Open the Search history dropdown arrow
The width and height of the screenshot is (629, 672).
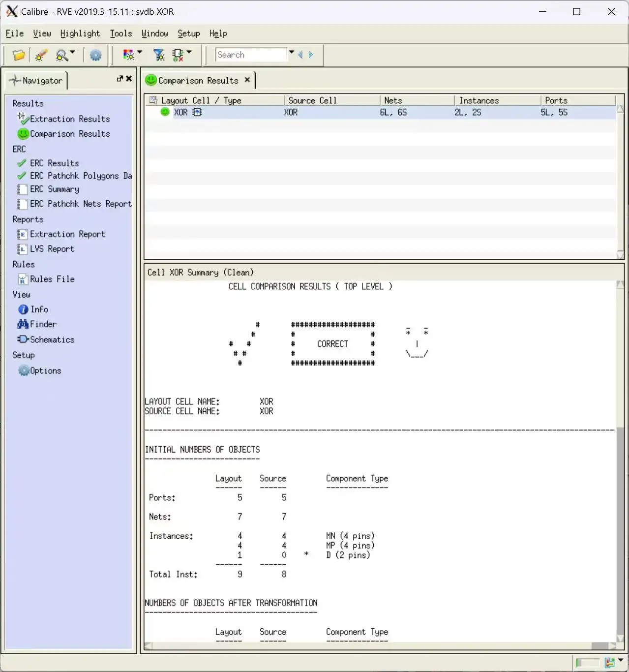[292, 52]
